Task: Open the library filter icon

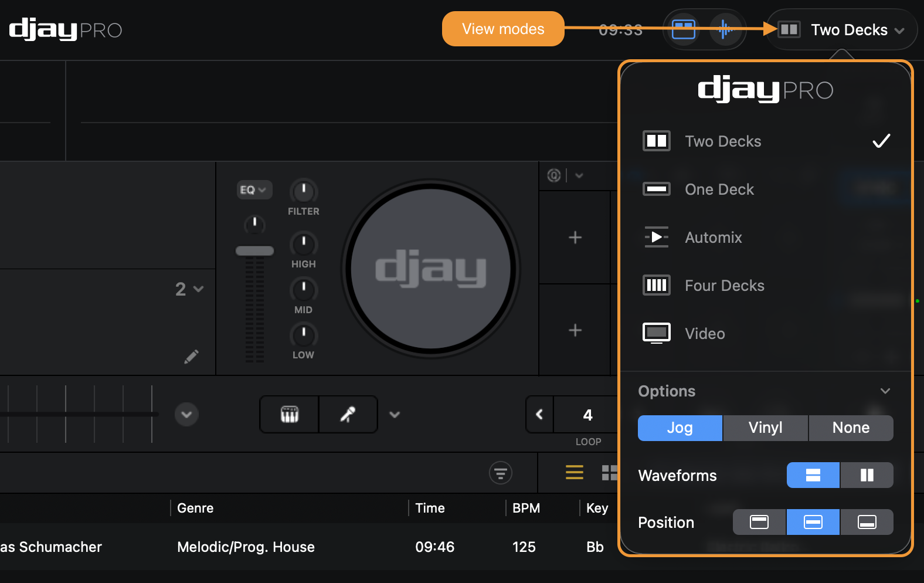Action: (x=501, y=473)
